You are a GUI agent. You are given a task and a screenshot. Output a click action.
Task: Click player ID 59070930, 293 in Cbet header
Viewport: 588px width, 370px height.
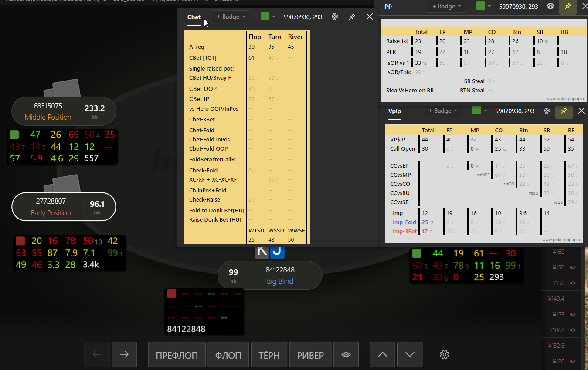(x=303, y=17)
